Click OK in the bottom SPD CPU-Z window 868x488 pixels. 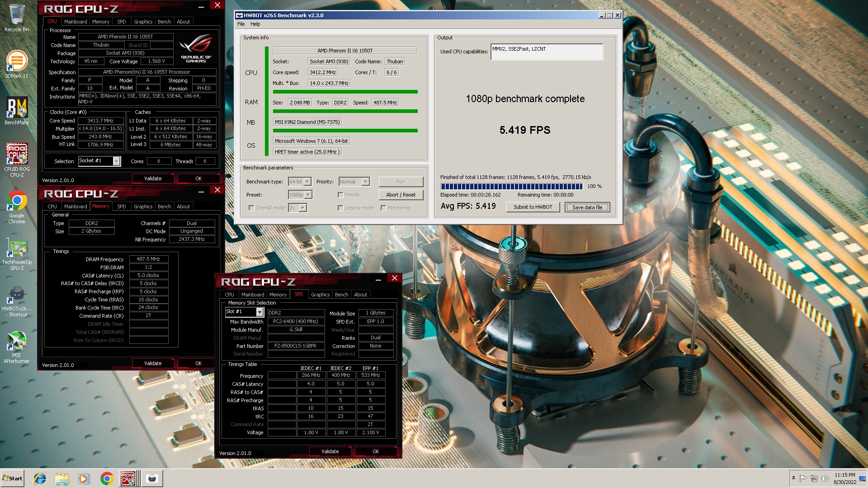coord(376,451)
